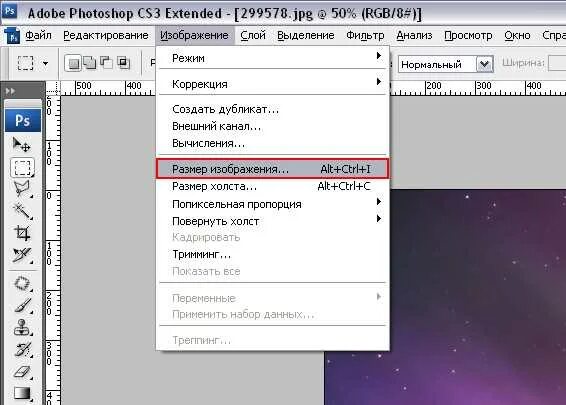
Task: Click the Ps logo in the toolbox
Action: point(23,121)
